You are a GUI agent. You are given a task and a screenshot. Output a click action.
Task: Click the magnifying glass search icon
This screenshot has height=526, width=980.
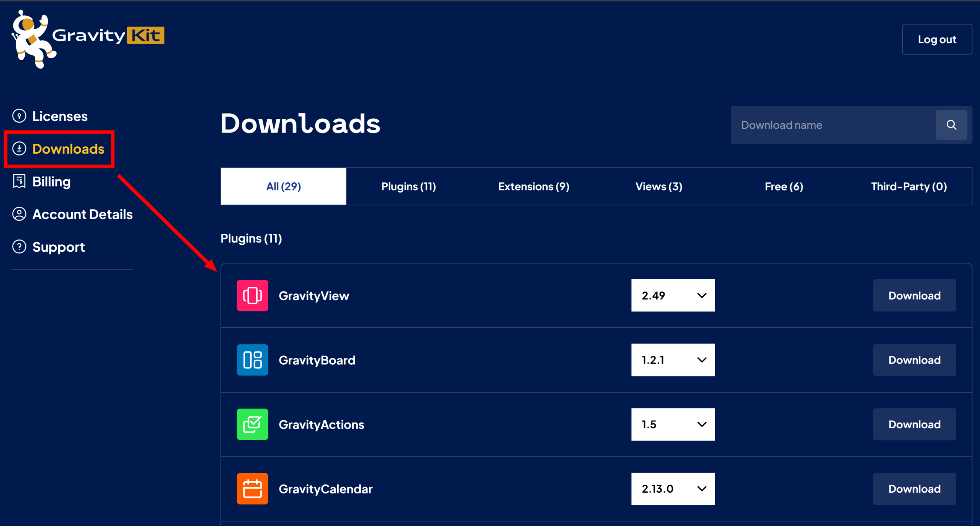(x=951, y=125)
